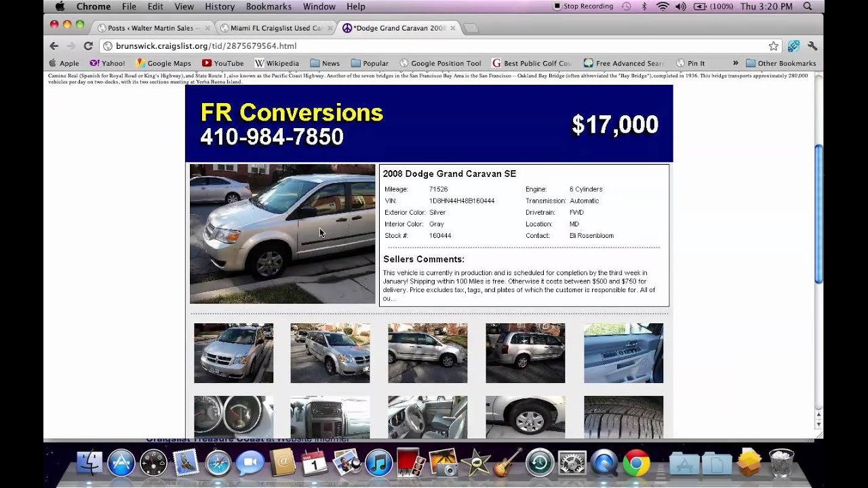Click the blue extension icon beside the wrench
The width and height of the screenshot is (868, 488).
(794, 46)
